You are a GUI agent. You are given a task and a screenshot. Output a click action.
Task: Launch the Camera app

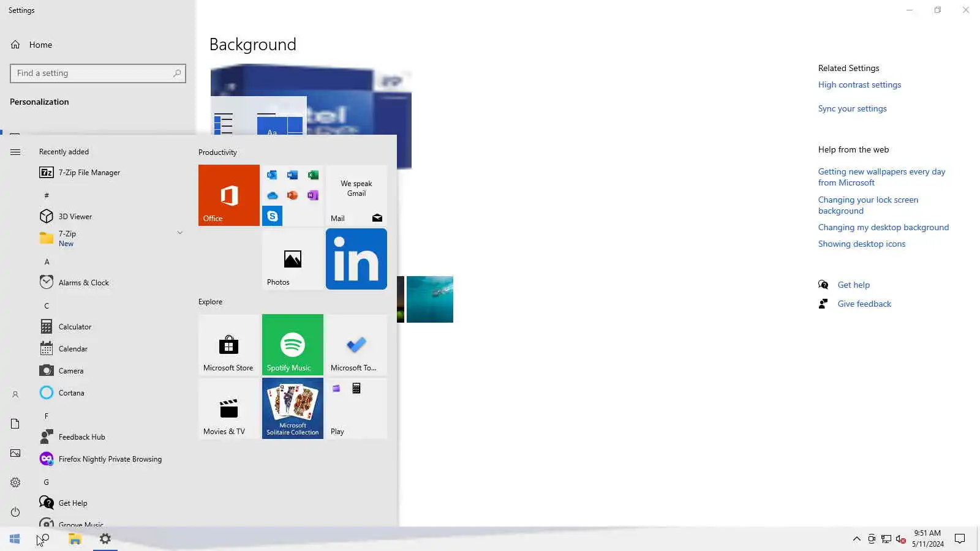click(x=110, y=371)
